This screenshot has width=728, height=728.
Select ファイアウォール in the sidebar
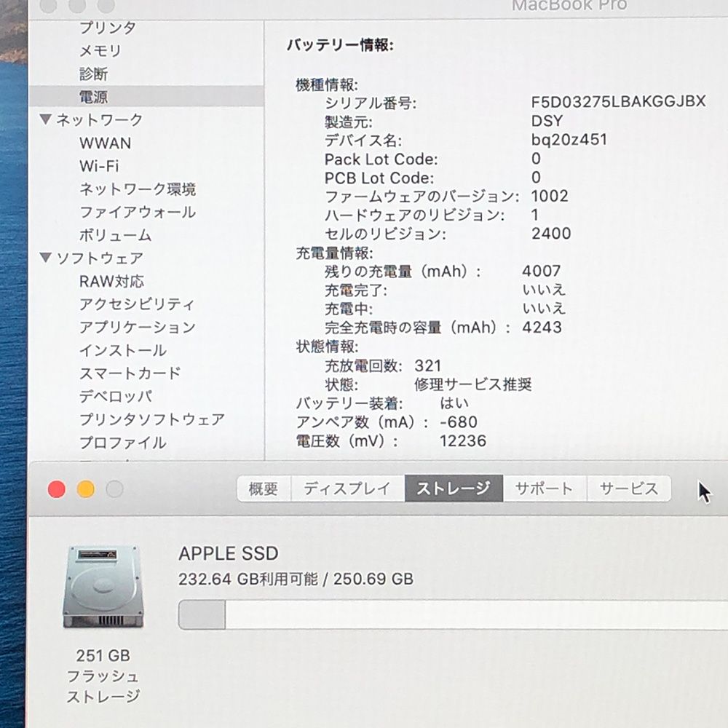click(x=137, y=212)
